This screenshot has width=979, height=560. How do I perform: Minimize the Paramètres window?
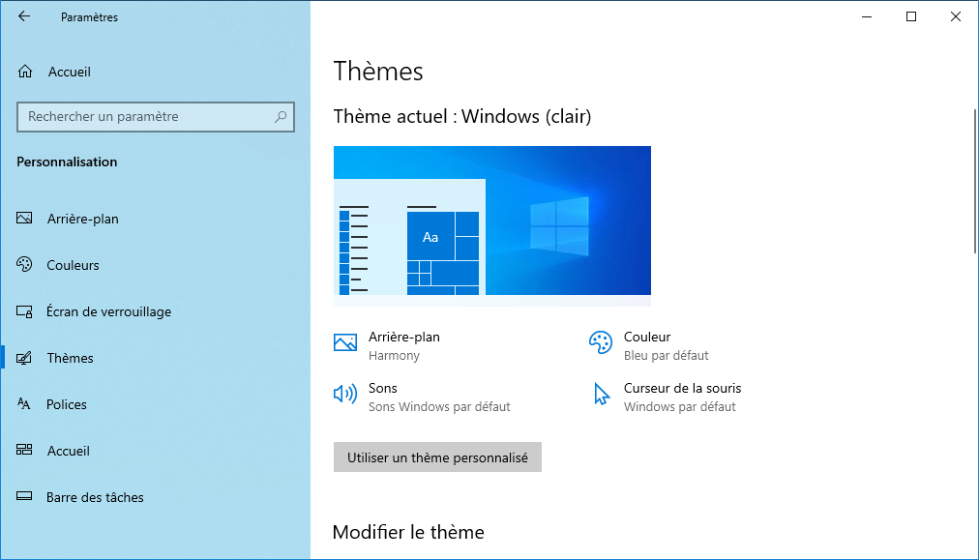tap(867, 16)
